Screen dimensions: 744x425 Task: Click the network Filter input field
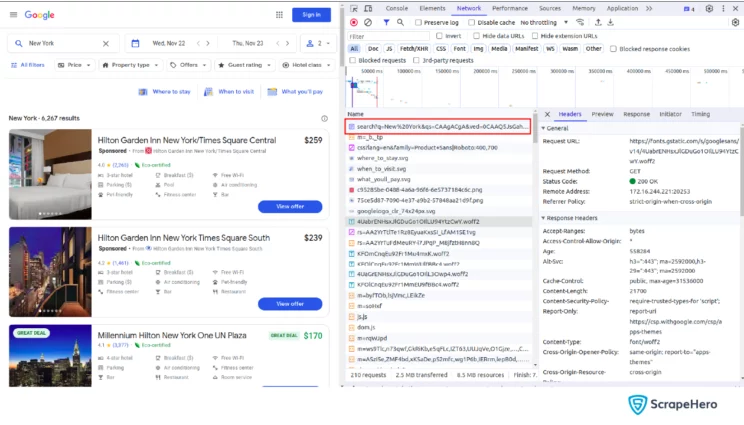[x=388, y=37]
